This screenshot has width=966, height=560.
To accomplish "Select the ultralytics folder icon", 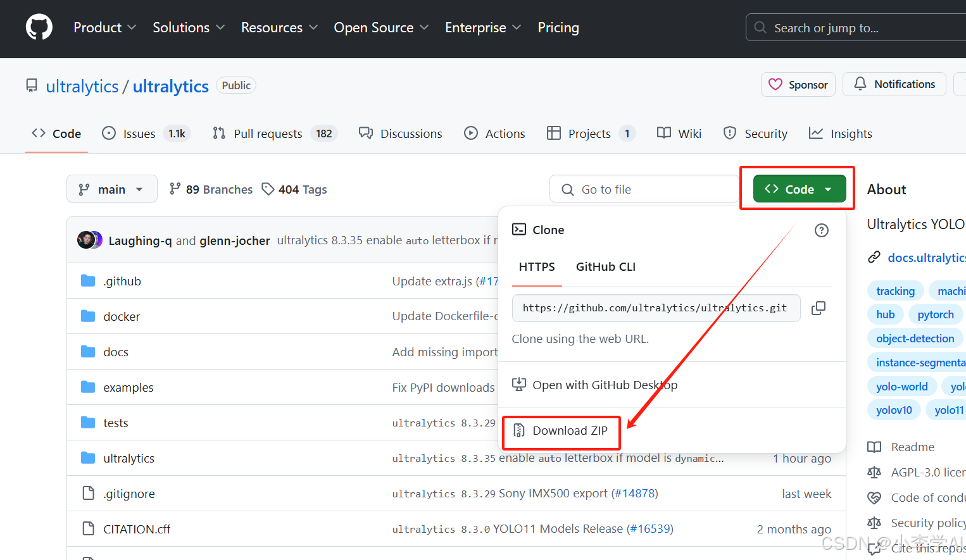I will tap(88, 458).
